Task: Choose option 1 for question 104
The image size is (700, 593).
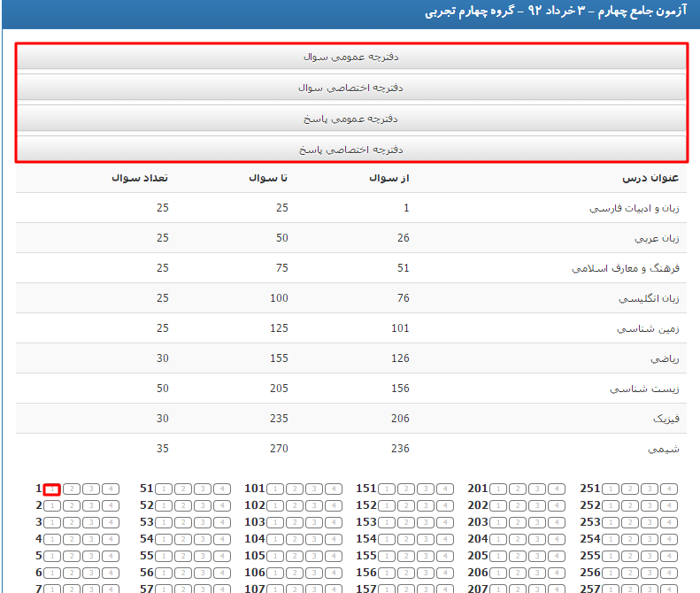Action: pyautogui.click(x=274, y=539)
